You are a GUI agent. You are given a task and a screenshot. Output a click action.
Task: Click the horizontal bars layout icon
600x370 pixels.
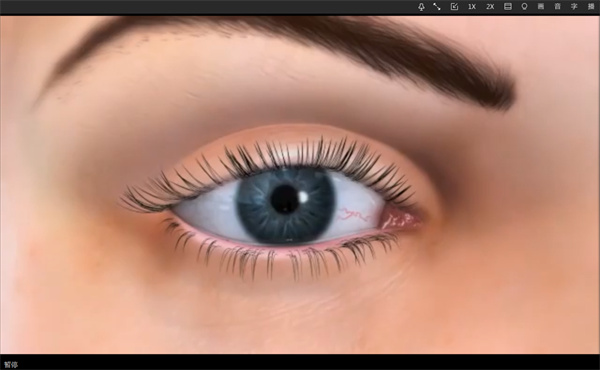[x=508, y=7]
